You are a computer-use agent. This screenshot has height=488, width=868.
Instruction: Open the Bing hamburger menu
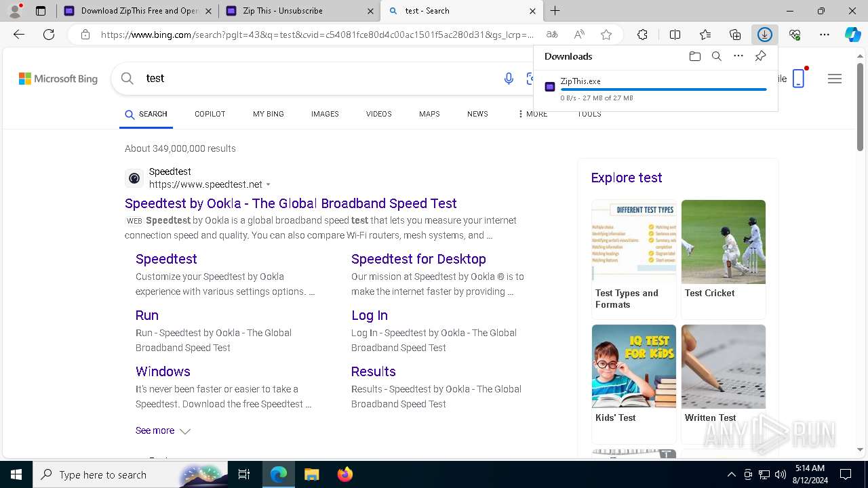coord(835,79)
